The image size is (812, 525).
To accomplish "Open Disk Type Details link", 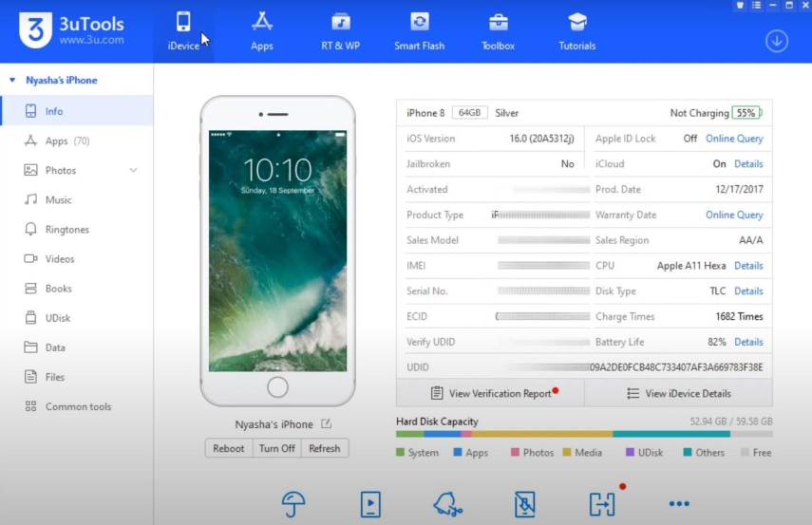I will [x=748, y=291].
